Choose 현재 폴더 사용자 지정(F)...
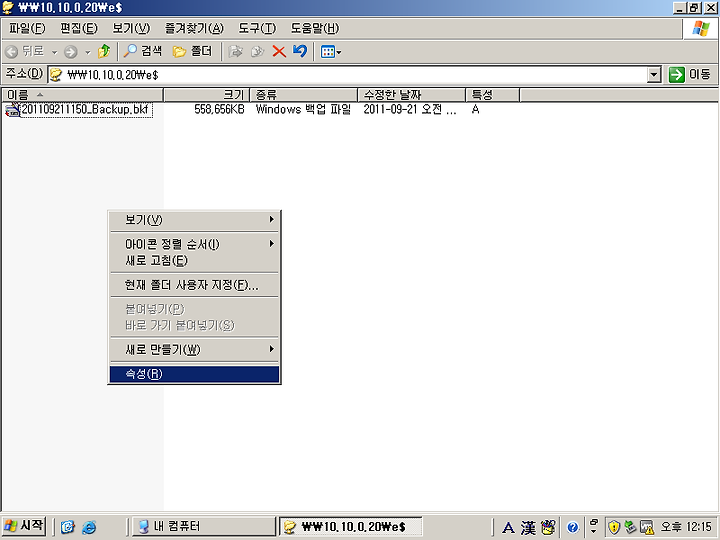Image resolution: width=720 pixels, height=540 pixels. pyautogui.click(x=194, y=285)
